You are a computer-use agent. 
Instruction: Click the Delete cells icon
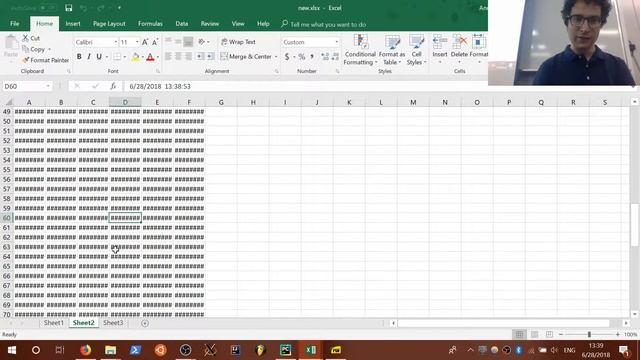point(459,42)
